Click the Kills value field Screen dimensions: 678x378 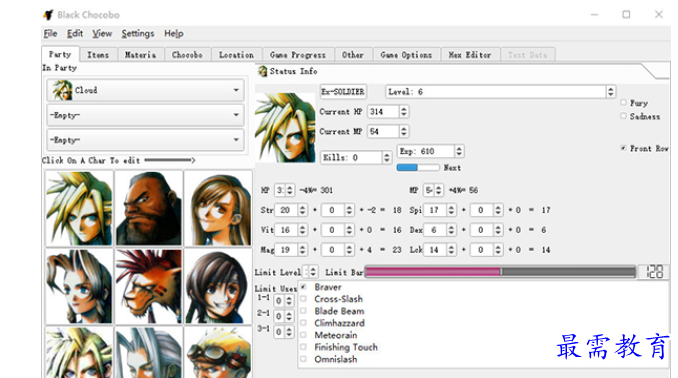[x=352, y=158]
